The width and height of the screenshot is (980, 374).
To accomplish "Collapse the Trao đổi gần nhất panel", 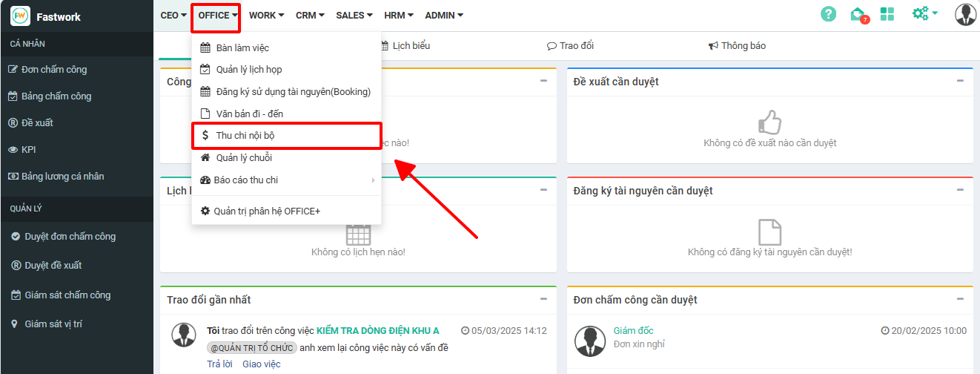I will (x=543, y=299).
